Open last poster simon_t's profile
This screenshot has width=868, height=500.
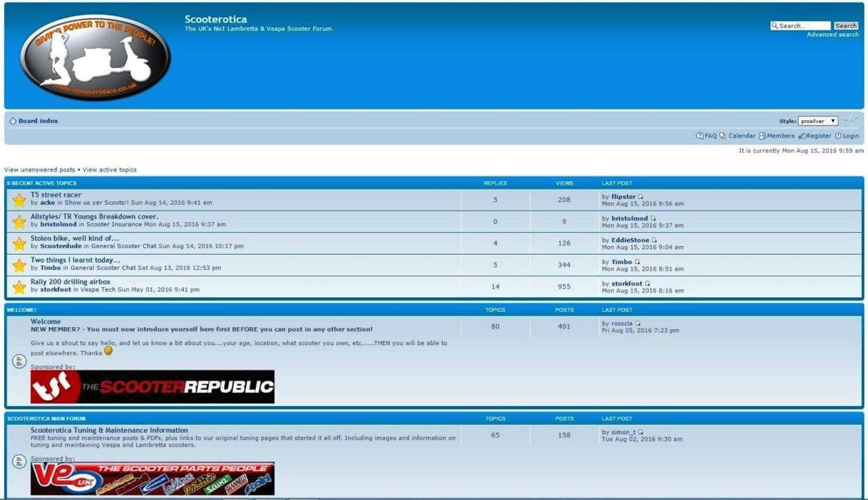click(624, 432)
